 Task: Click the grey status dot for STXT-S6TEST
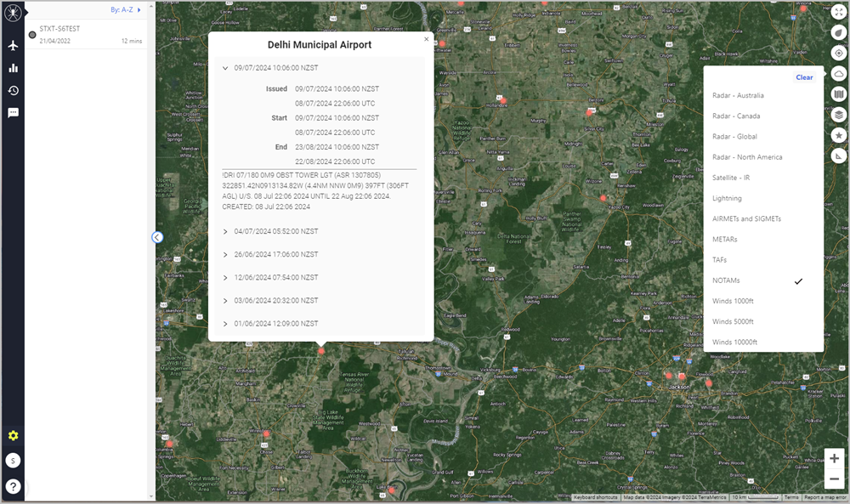tap(32, 35)
